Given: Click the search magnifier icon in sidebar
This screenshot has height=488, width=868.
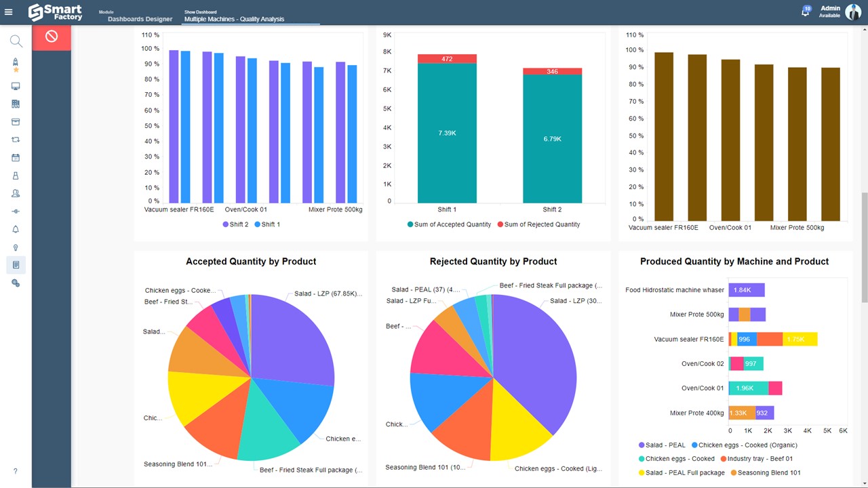Looking at the screenshot, I should coord(16,41).
